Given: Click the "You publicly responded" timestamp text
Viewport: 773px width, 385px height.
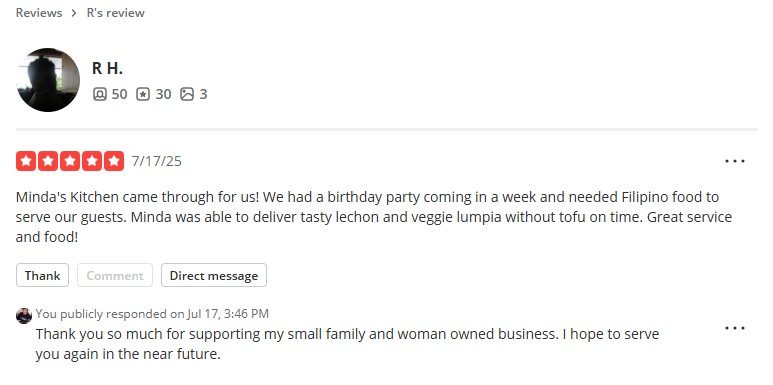Looking at the screenshot, I should click(152, 314).
